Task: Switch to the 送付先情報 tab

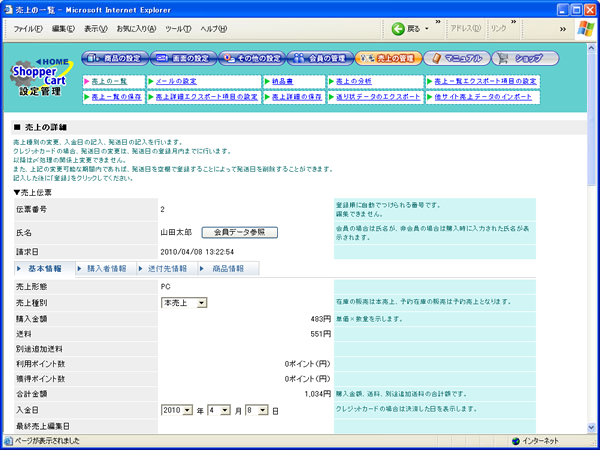Action: tap(167, 269)
